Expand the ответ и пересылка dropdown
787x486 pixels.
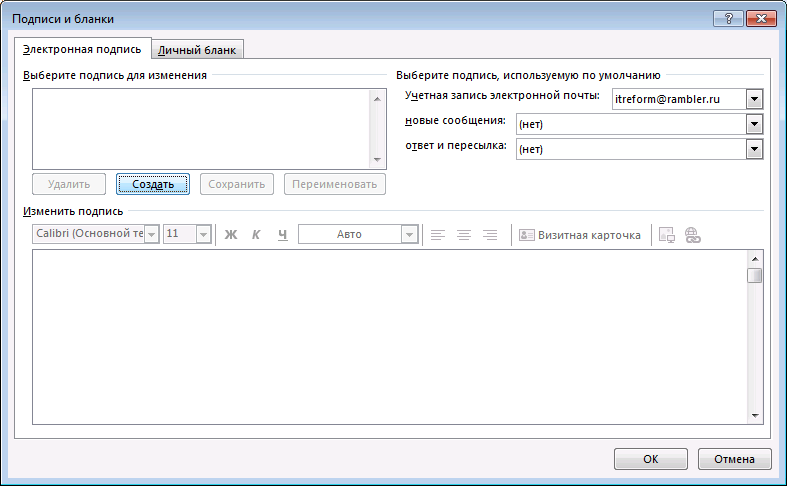pos(754,149)
